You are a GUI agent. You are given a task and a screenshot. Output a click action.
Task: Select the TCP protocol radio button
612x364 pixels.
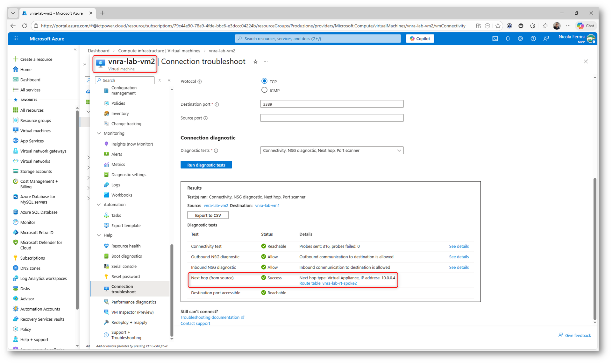point(264,81)
